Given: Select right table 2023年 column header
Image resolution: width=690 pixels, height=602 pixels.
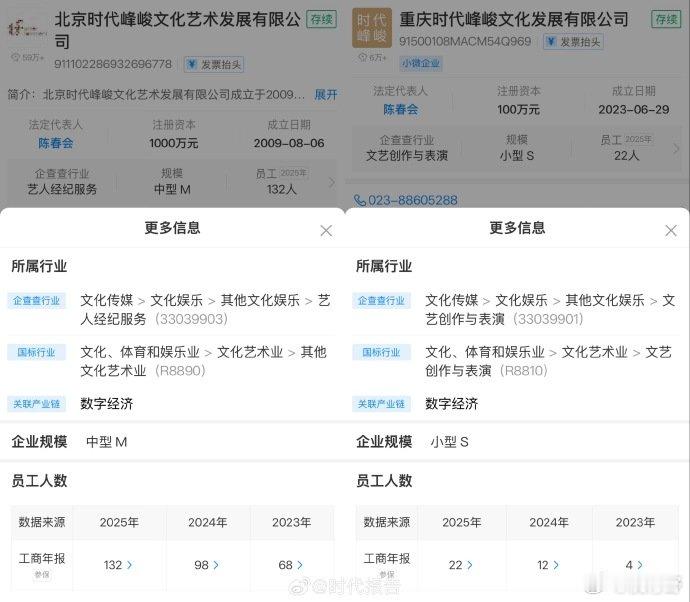Looking at the screenshot, I should tap(635, 522).
